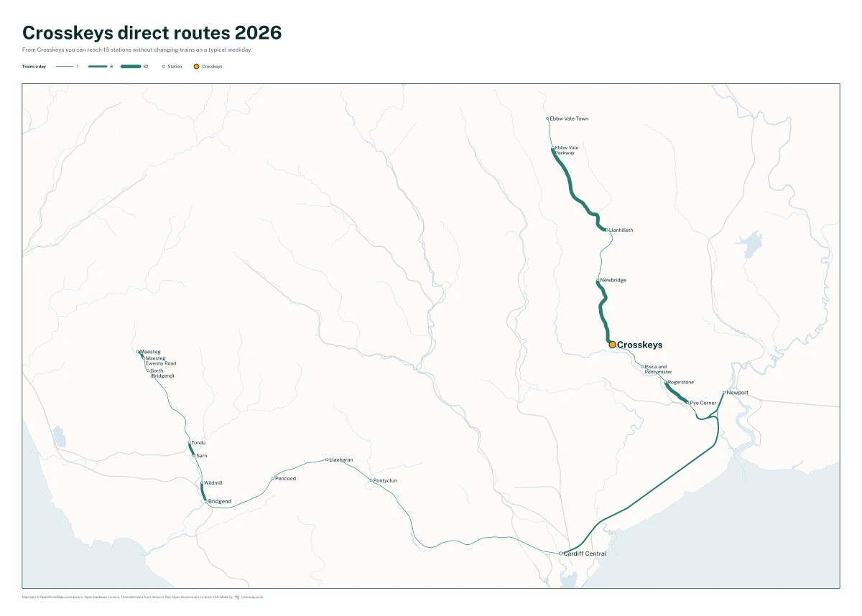Screen dimensions: 862x616
Task: Click the Llanharan station dot
Action: click(327, 459)
